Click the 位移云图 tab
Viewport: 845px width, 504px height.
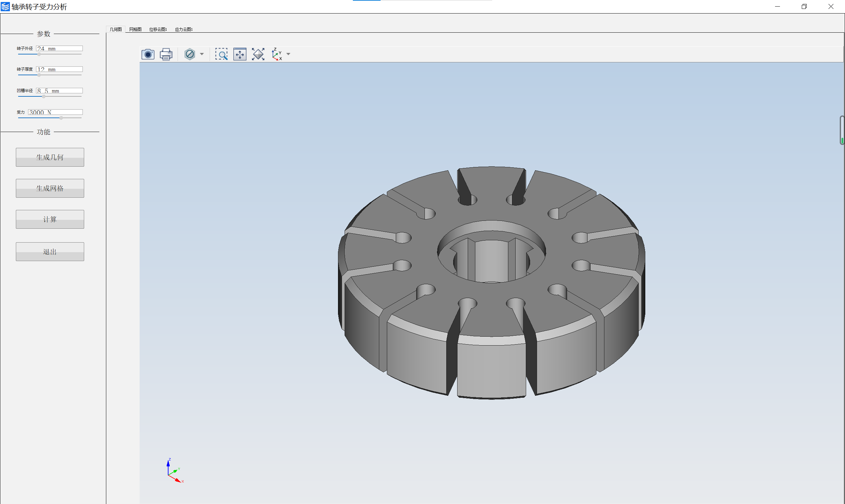tap(158, 29)
